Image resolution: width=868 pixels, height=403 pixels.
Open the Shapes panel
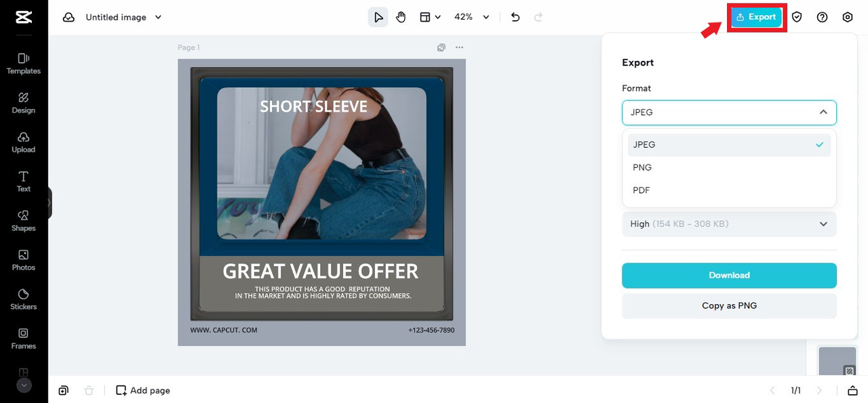click(x=24, y=221)
